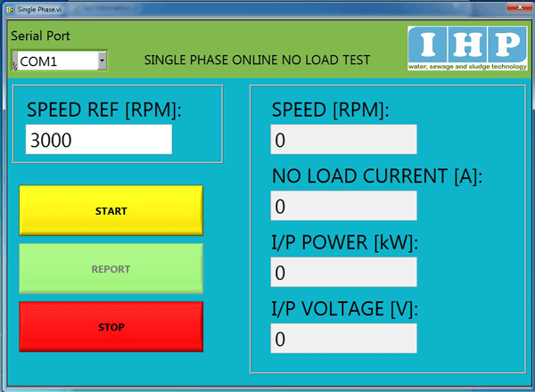
Task: Select the COM1 serial port combo box
Action: click(x=55, y=61)
